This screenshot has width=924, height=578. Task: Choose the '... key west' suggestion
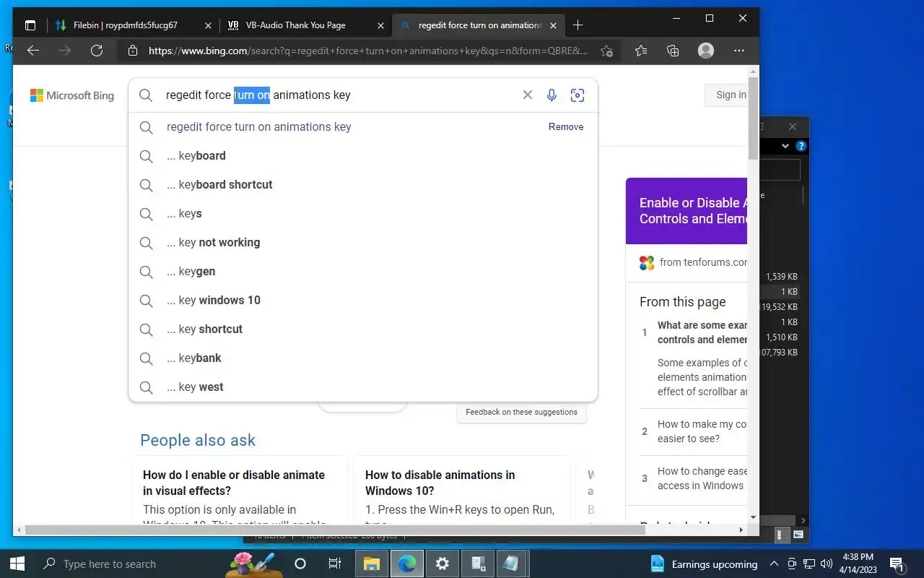[x=363, y=387]
